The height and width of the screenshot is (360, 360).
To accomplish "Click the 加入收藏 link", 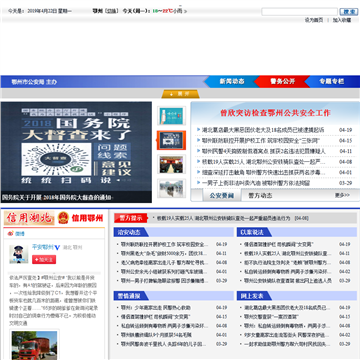I will tap(342, 20).
